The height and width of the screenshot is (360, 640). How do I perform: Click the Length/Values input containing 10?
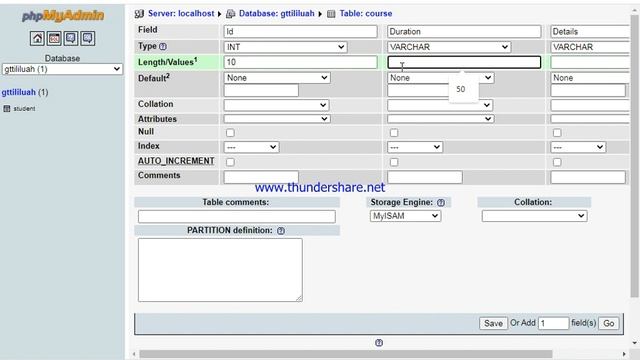(x=300, y=62)
